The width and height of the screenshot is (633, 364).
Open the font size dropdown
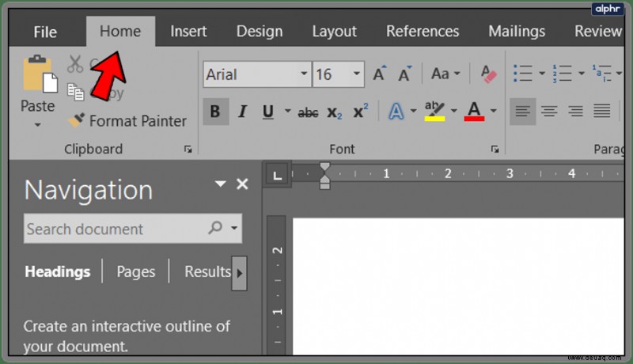tap(357, 74)
